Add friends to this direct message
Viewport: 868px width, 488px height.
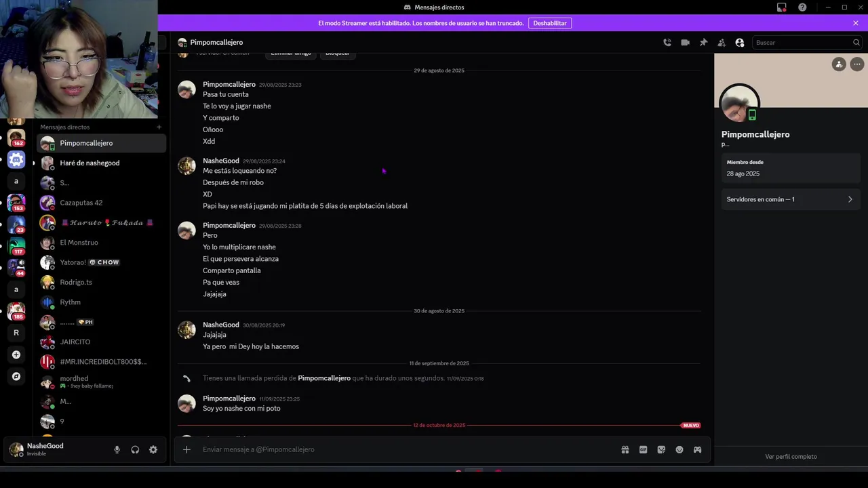click(722, 43)
